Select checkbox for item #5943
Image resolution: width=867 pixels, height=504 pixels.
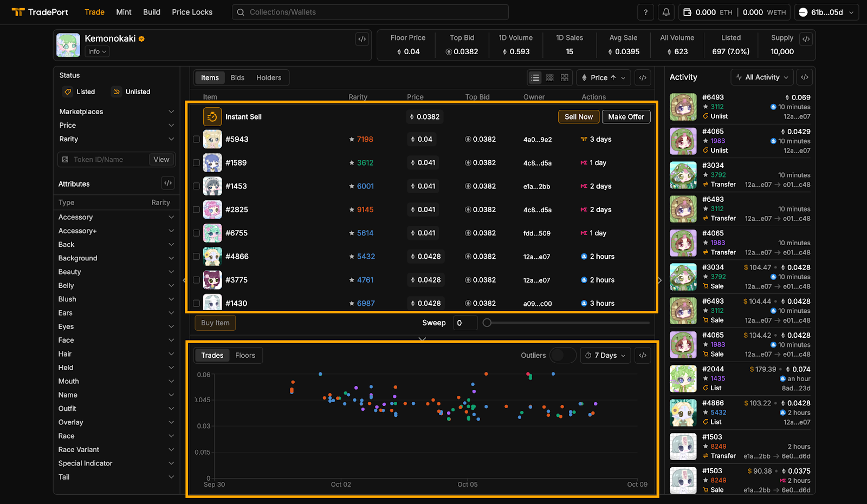(197, 139)
